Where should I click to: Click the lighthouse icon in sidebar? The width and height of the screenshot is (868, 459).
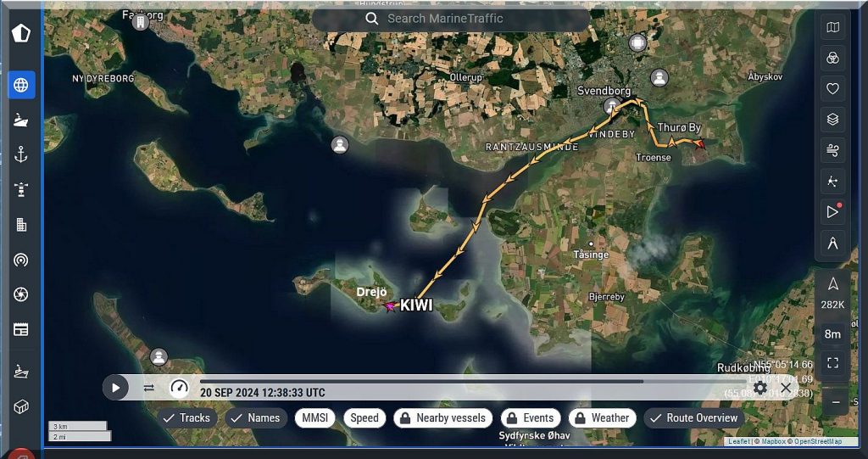pyautogui.click(x=21, y=189)
